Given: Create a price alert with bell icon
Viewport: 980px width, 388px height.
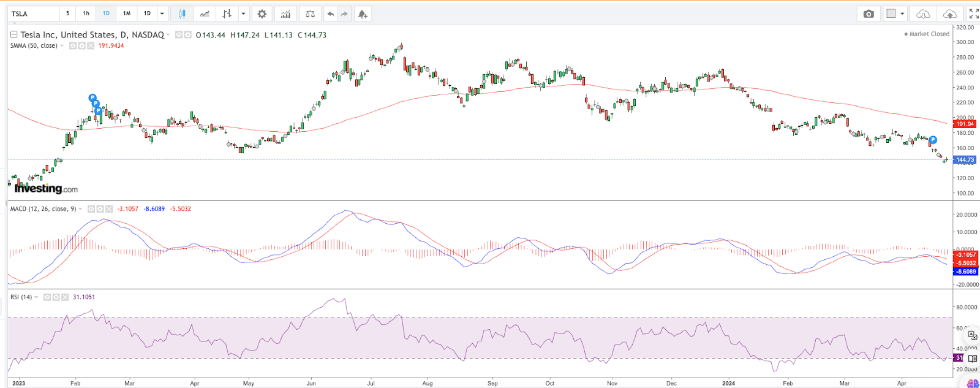Looking at the screenshot, I should coord(363,13).
